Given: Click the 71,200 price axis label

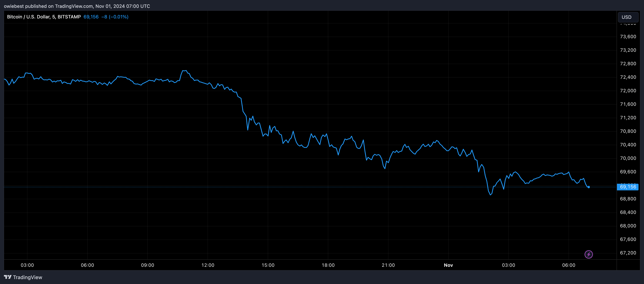Looking at the screenshot, I should coord(628,118).
